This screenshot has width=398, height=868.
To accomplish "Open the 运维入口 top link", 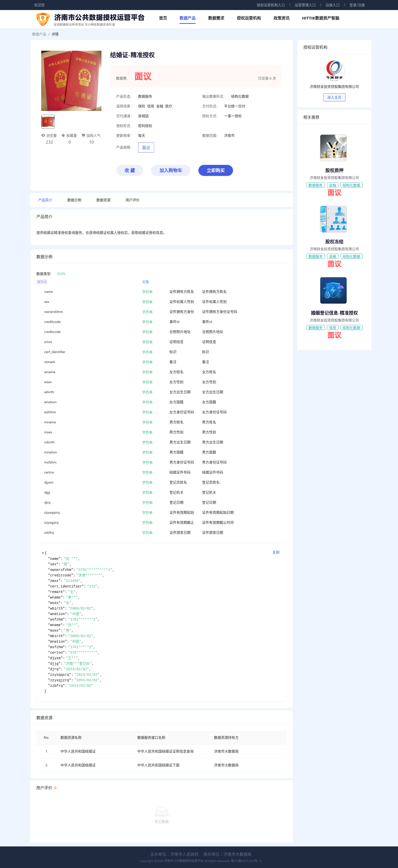I will (x=332, y=5).
